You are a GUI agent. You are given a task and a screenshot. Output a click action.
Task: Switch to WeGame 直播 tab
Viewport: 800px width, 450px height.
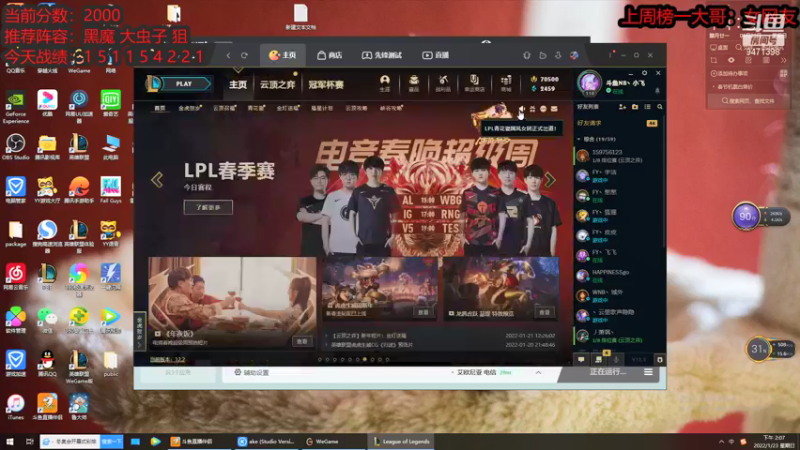point(435,55)
